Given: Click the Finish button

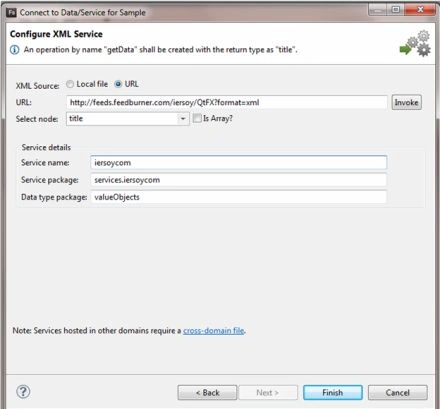Looking at the screenshot, I should coord(333,393).
